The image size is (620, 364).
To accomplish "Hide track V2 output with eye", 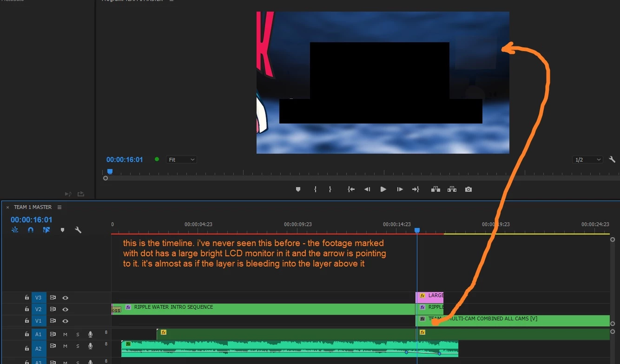I will point(66,309).
